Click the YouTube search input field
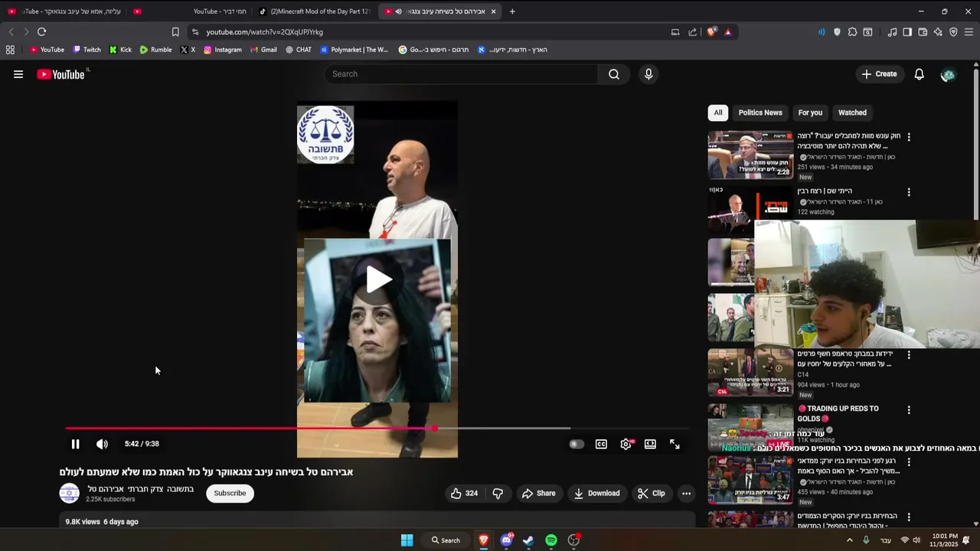The image size is (980, 551). pos(461,74)
